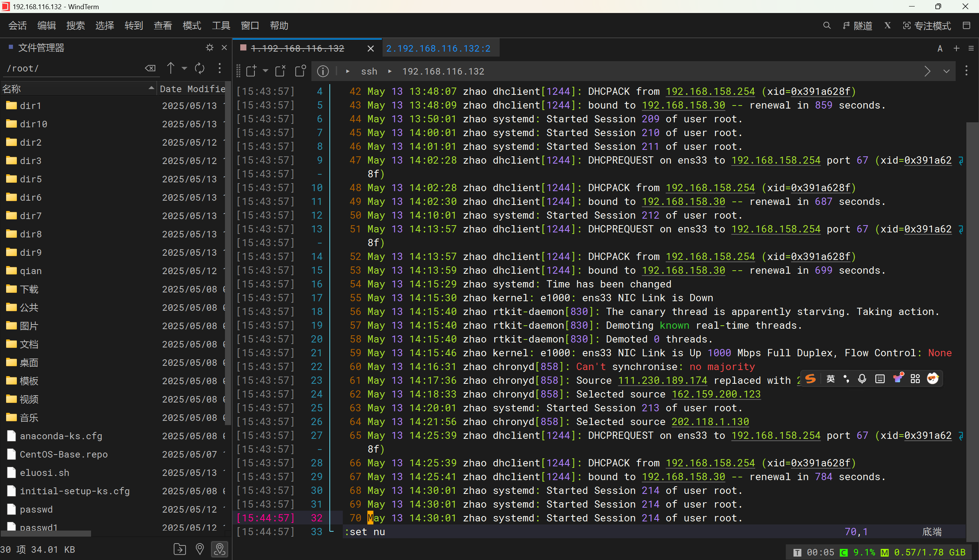The width and height of the screenshot is (979, 560).
Task: Click the 192.168.158.254 link on line 42
Action: click(x=710, y=91)
